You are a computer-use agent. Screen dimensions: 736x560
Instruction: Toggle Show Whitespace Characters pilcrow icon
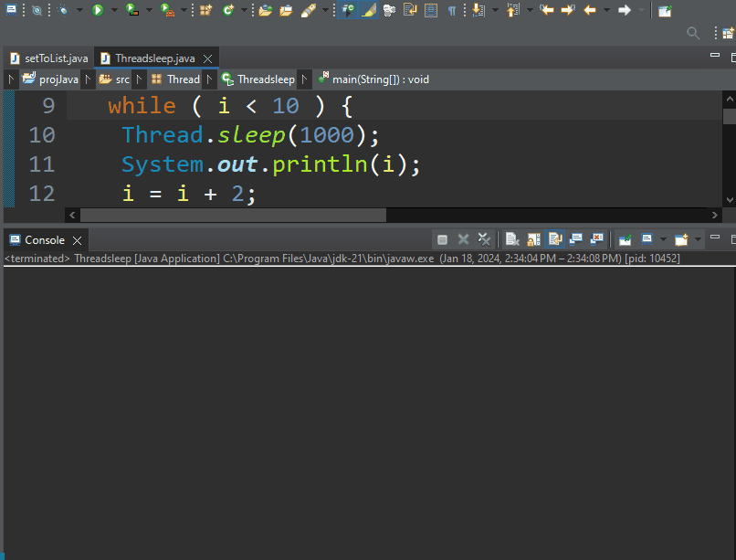coord(453,10)
